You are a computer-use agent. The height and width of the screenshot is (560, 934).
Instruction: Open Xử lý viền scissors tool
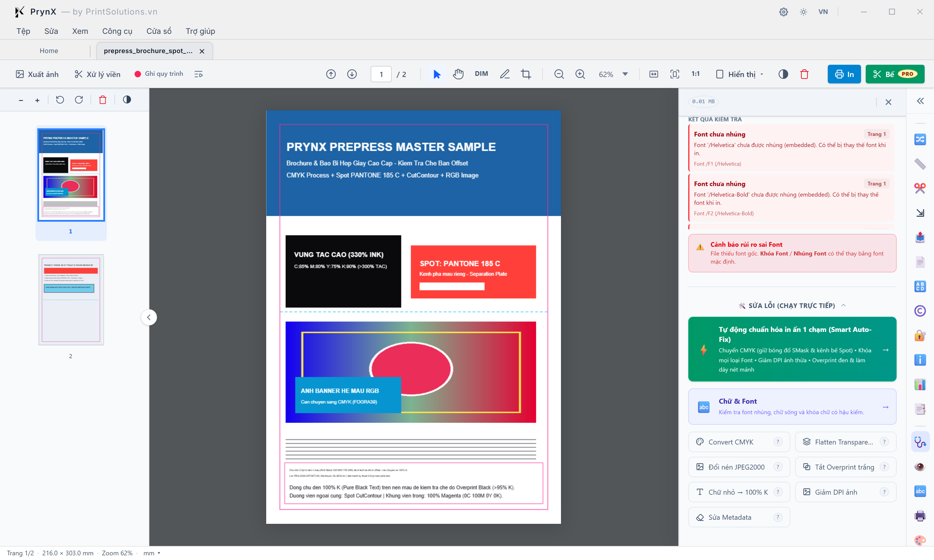[97, 74]
